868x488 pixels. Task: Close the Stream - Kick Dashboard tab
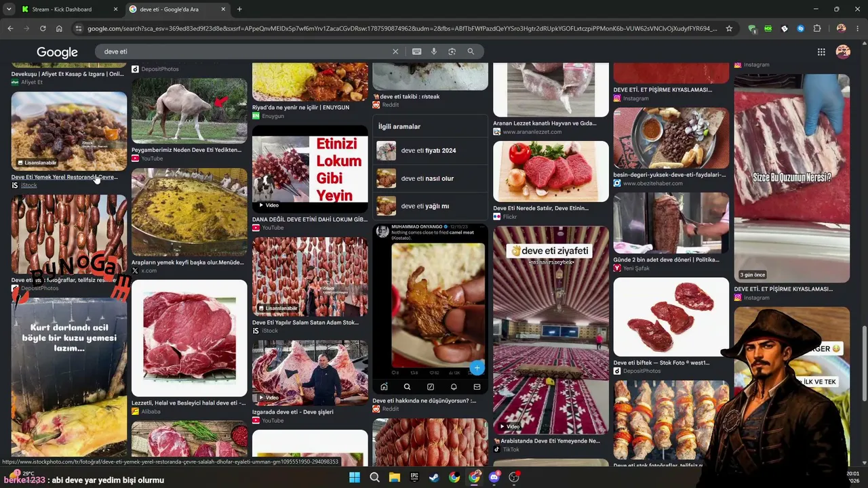[115, 9]
